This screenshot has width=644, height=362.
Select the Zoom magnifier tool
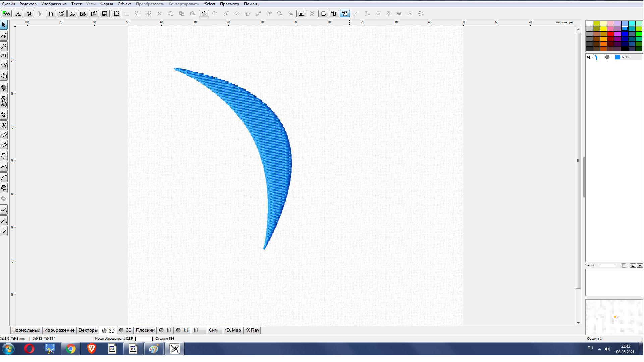[x=4, y=46]
